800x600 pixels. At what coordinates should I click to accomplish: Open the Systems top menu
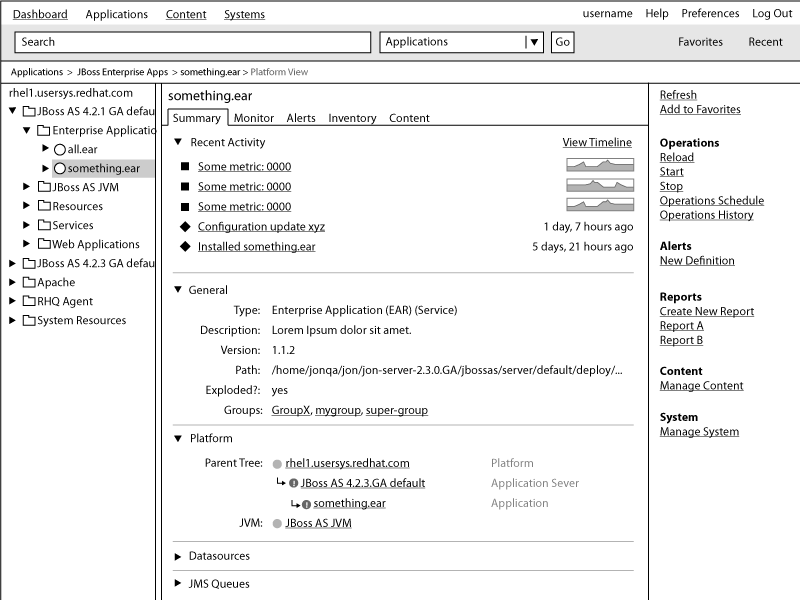[x=244, y=14]
